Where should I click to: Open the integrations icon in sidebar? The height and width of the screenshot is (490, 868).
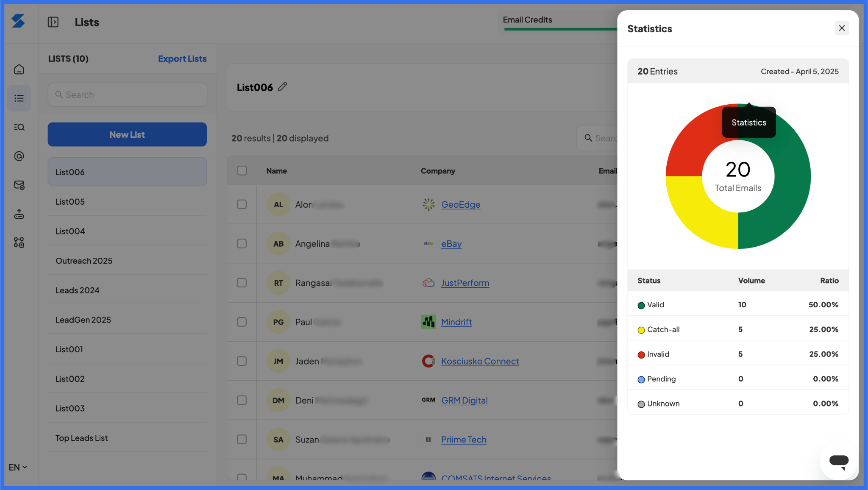click(19, 242)
